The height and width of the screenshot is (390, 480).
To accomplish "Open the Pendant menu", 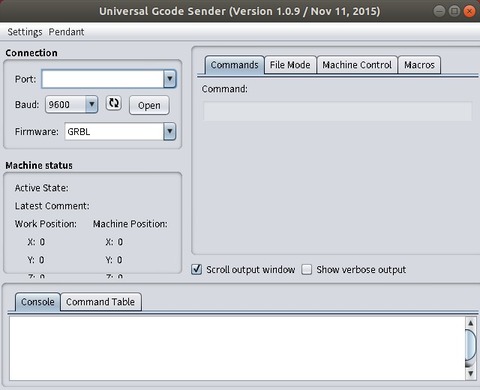I will (x=66, y=32).
